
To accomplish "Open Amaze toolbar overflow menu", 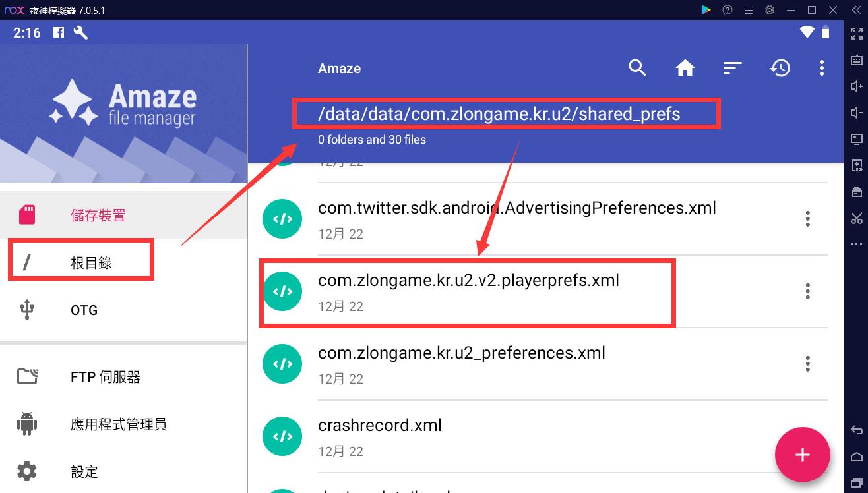I will 821,68.
